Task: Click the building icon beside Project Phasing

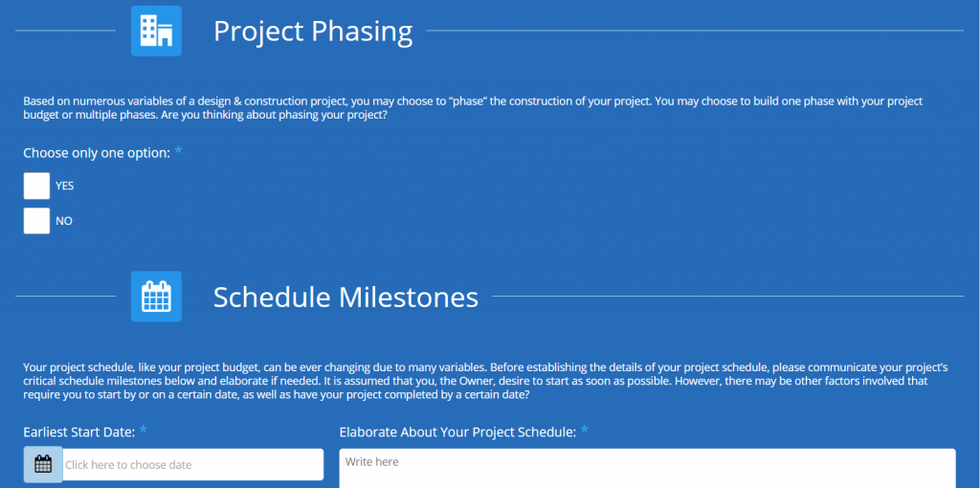Action: (156, 32)
